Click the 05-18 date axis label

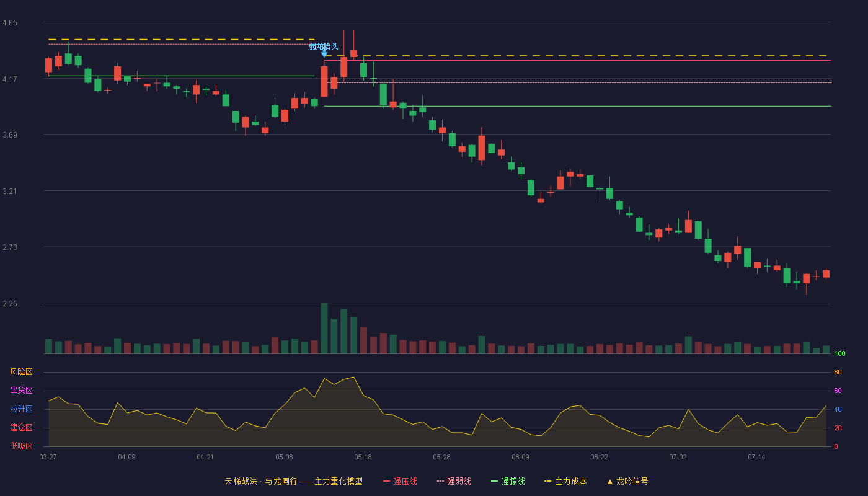click(x=363, y=457)
